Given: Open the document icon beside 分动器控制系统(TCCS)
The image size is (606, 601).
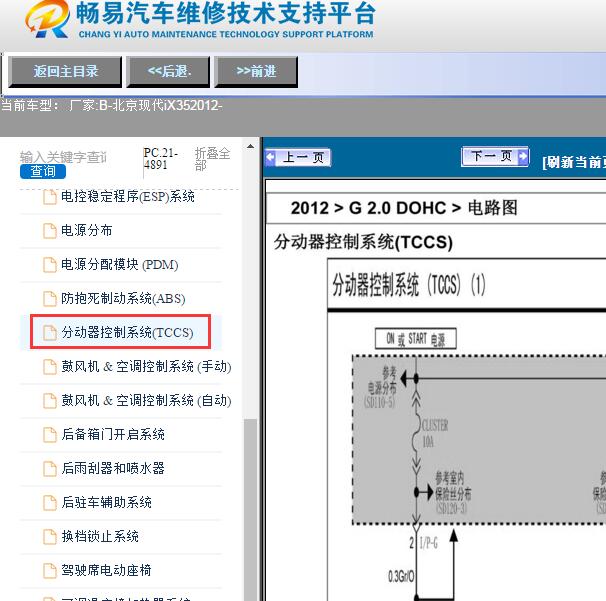Looking at the screenshot, I should pyautogui.click(x=49, y=333).
